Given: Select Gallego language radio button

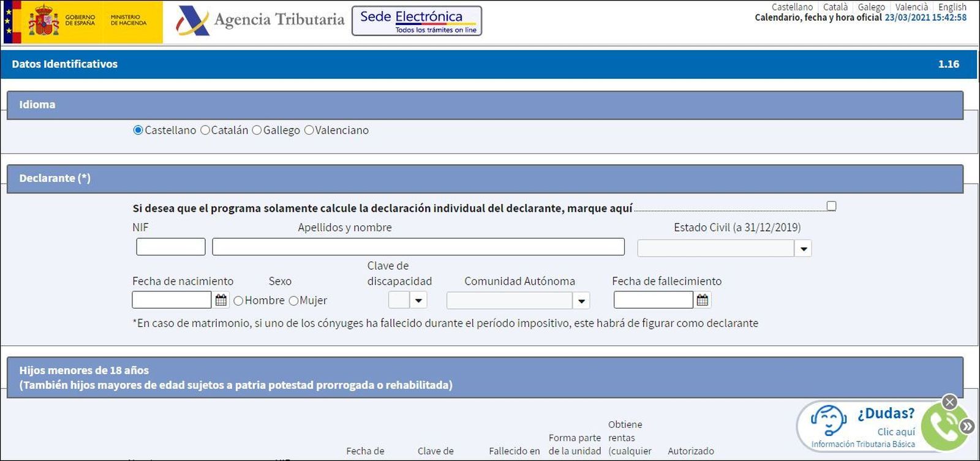Looking at the screenshot, I should coord(257,130).
